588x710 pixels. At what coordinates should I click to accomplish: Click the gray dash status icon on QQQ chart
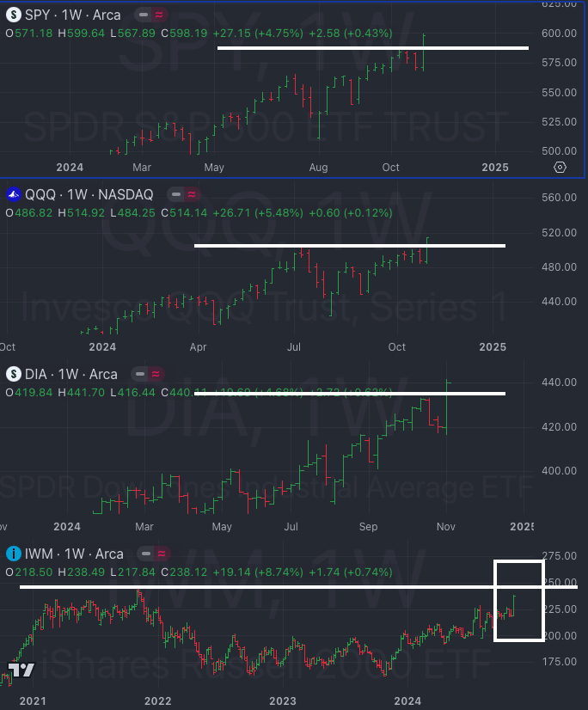pos(176,195)
